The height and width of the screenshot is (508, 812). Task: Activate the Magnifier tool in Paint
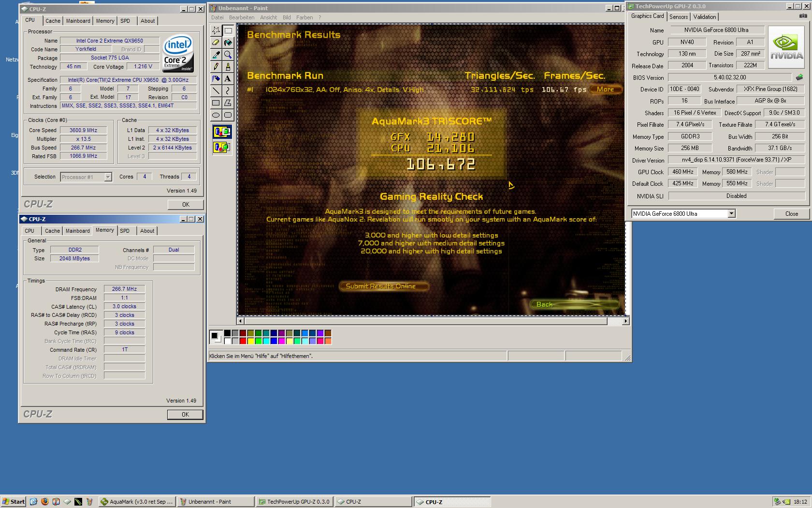coord(228,55)
